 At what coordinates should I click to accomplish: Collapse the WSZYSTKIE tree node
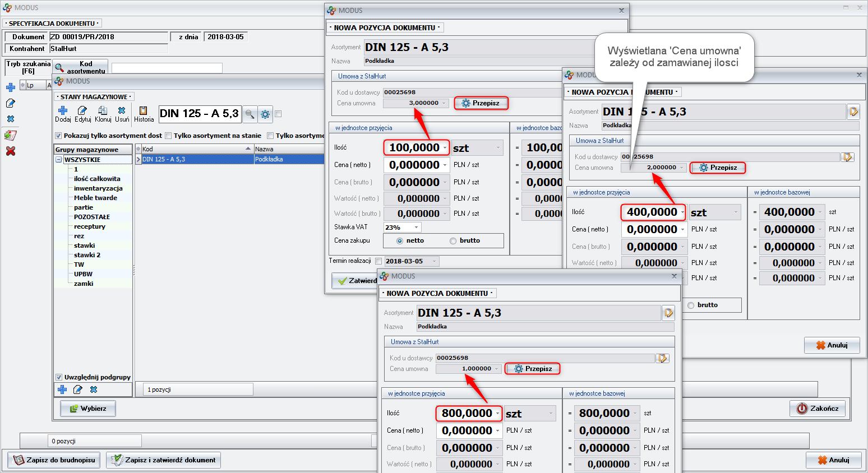point(58,160)
